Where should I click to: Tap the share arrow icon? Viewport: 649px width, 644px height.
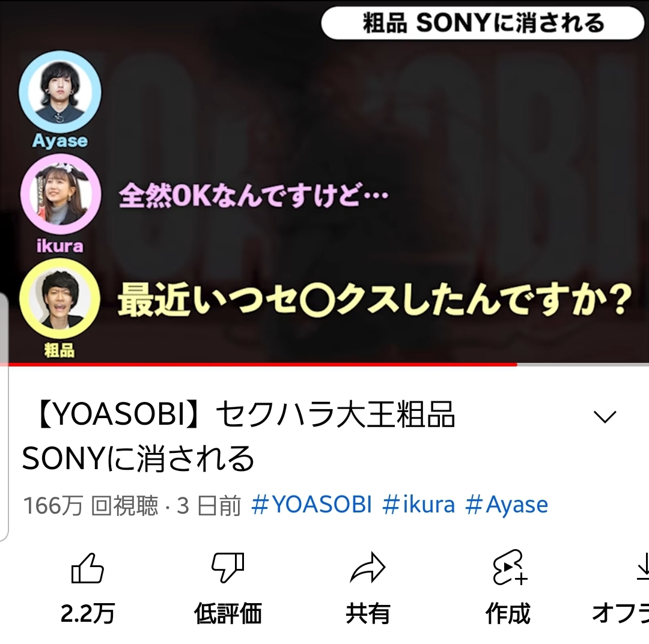(x=368, y=568)
